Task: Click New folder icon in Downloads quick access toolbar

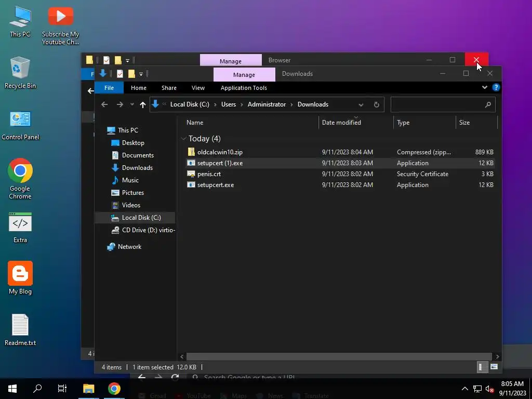Action: [x=131, y=74]
